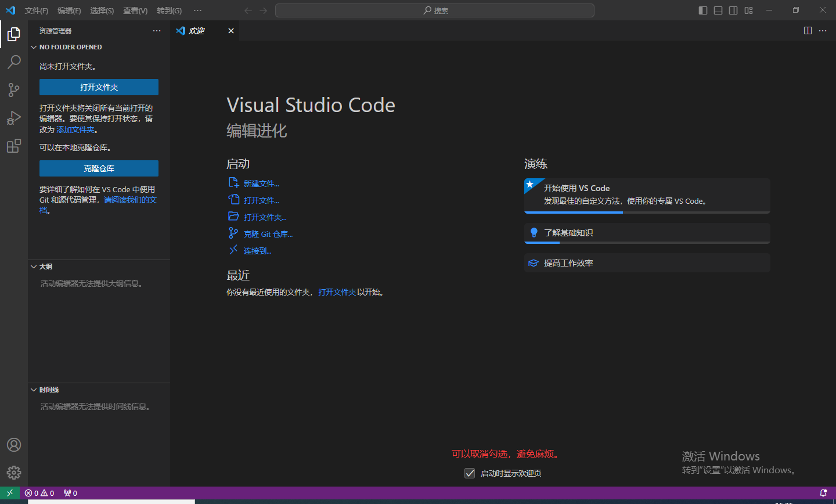The width and height of the screenshot is (836, 504).
Task: Open the Extensions view
Action: click(x=14, y=146)
